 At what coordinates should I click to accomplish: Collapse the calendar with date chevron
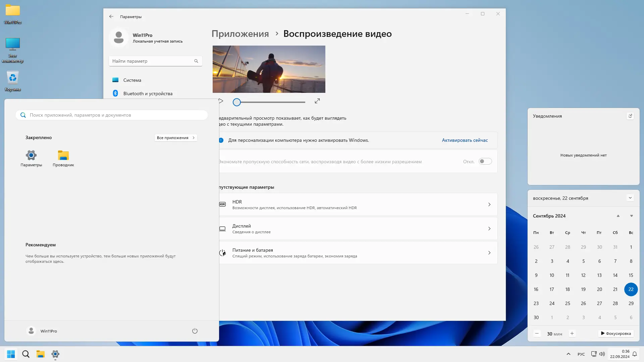point(630,198)
